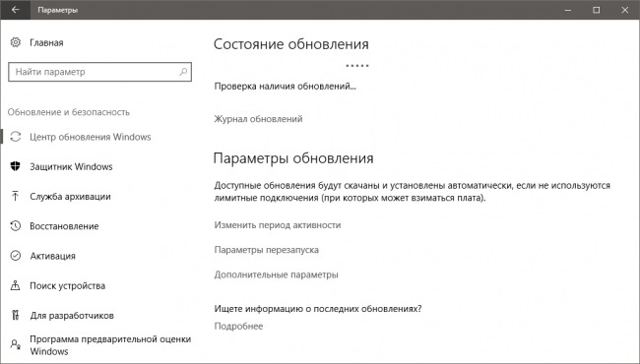640x364 pixels.
Task: Click the Windows Defender shield icon
Action: (16, 166)
